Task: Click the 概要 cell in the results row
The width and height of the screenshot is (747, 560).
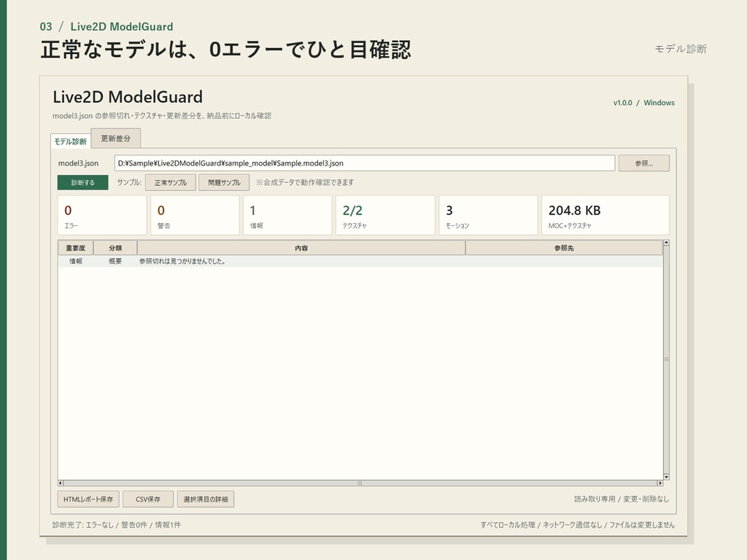Action: (115, 261)
